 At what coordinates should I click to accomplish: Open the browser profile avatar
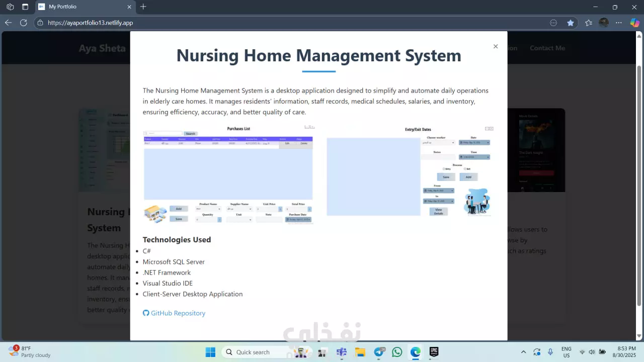[604, 23]
